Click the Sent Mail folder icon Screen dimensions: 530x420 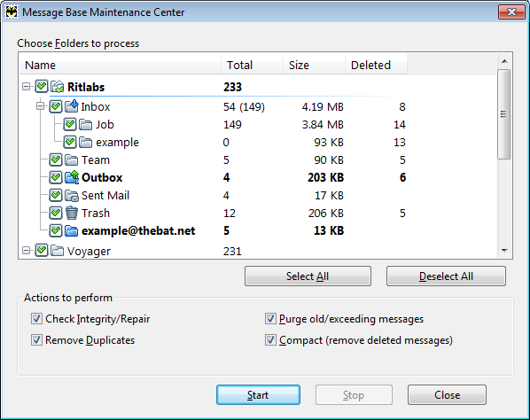click(x=71, y=195)
